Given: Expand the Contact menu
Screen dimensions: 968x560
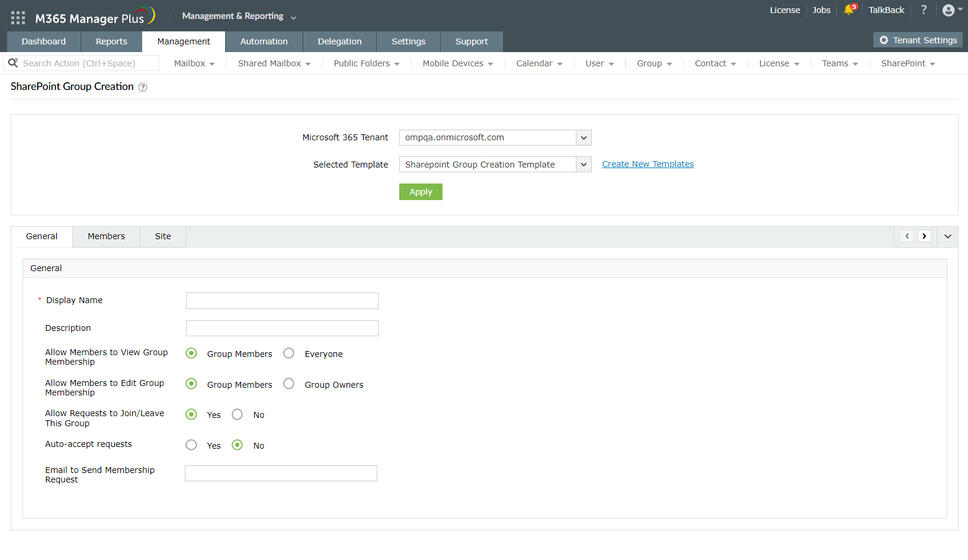Looking at the screenshot, I should click(716, 63).
